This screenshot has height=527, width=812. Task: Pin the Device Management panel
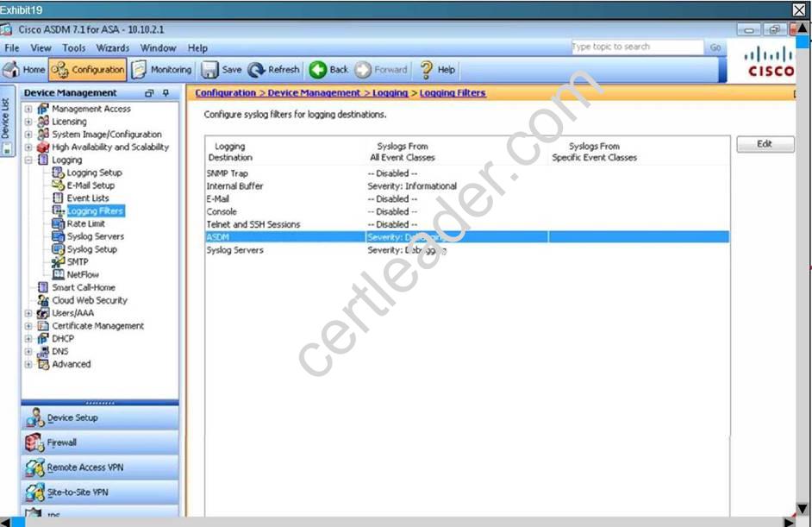(x=166, y=93)
